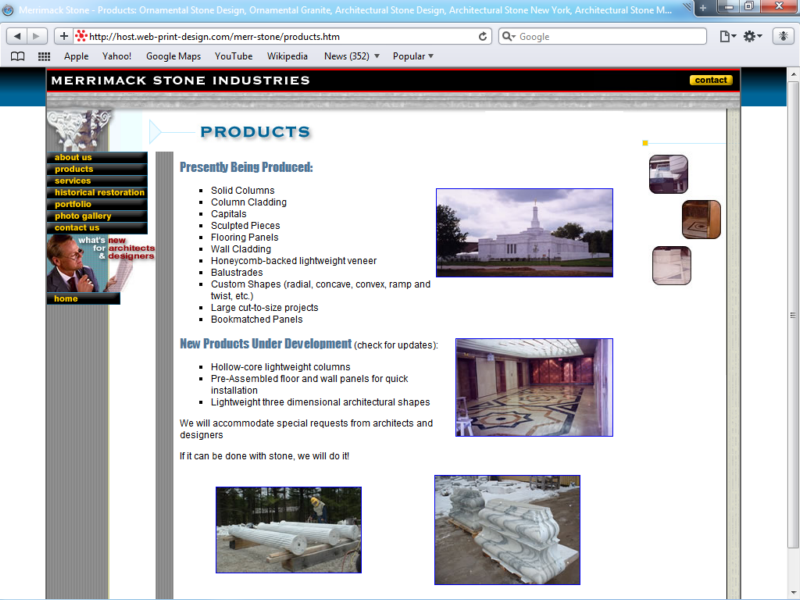800x600 pixels.
Task: Open the page menu icon
Action: [x=728, y=36]
